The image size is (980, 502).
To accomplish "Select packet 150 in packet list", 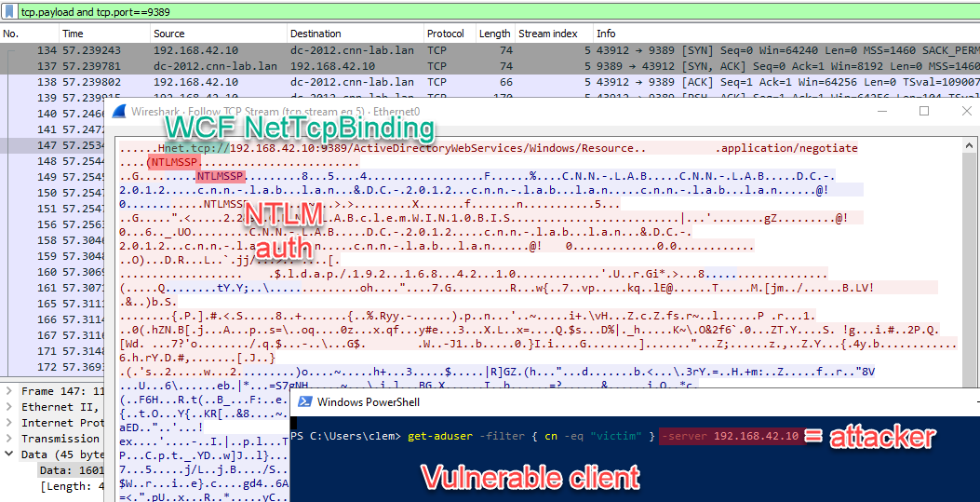I will click(x=53, y=192).
